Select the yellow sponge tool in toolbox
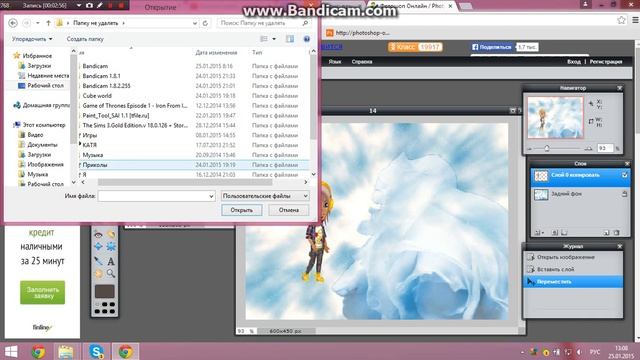This screenshot has width=640, height=360. (111, 234)
